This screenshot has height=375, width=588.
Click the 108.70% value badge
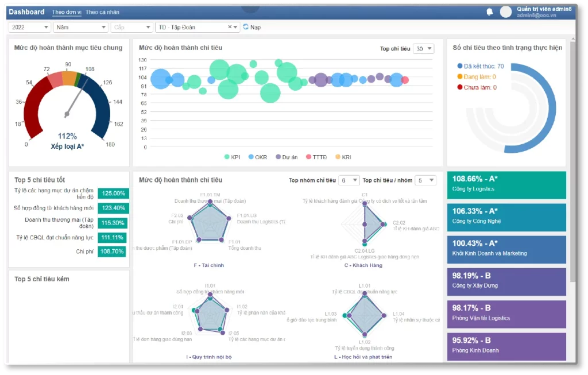(112, 252)
